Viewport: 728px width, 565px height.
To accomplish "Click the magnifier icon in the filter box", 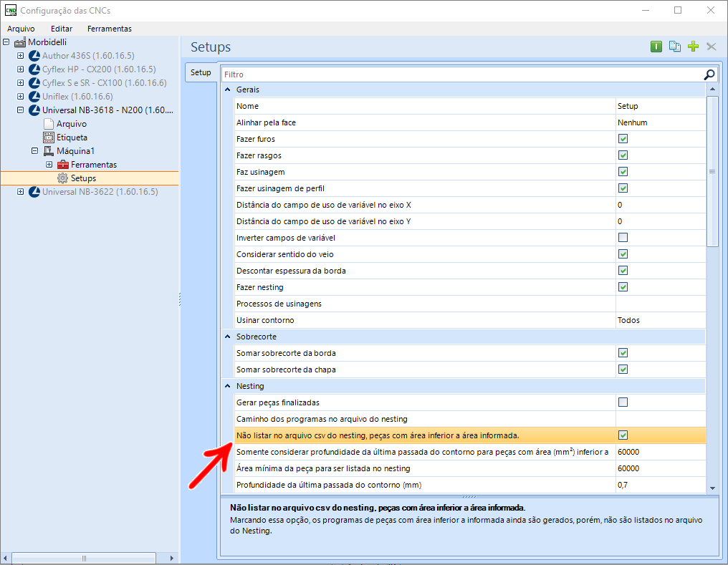I will (x=709, y=74).
